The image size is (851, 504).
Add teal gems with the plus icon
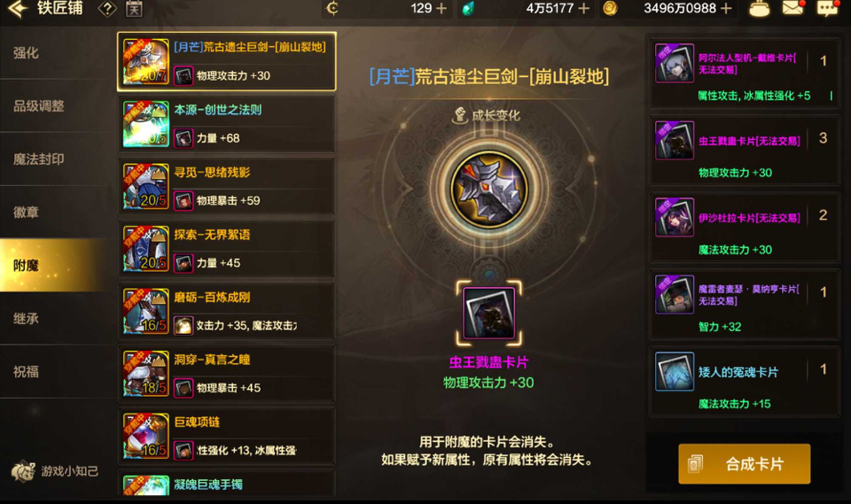[x=584, y=8]
